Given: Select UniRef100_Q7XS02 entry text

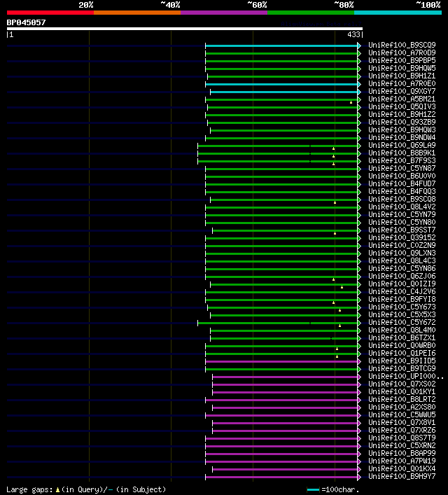Looking at the screenshot, I should coord(402,384).
